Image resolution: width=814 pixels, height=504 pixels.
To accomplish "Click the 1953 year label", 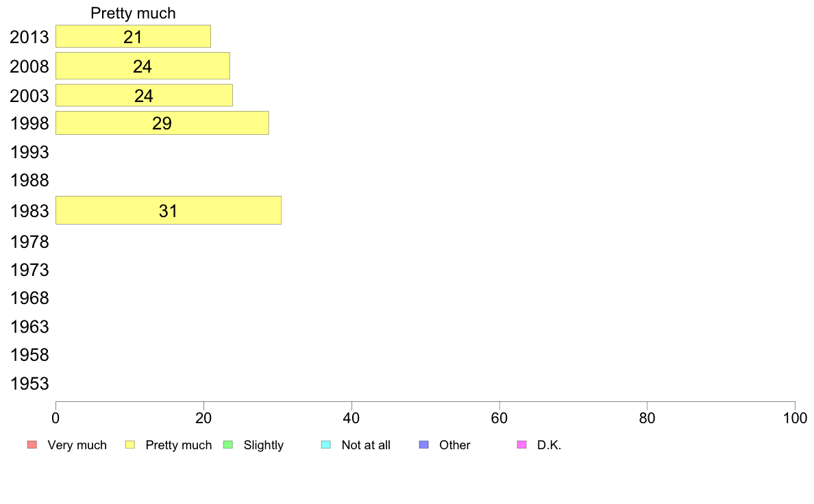I will click(x=29, y=383).
